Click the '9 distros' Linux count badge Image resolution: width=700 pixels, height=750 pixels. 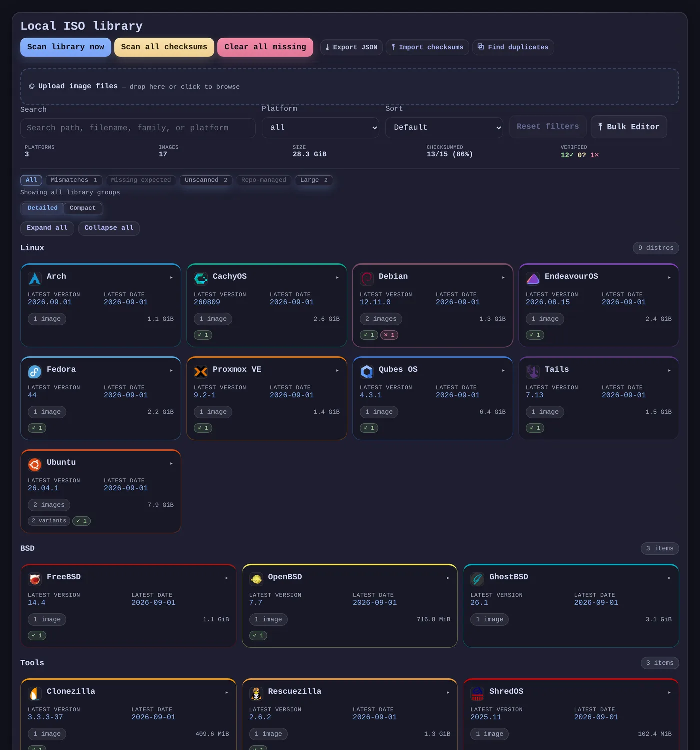point(656,248)
